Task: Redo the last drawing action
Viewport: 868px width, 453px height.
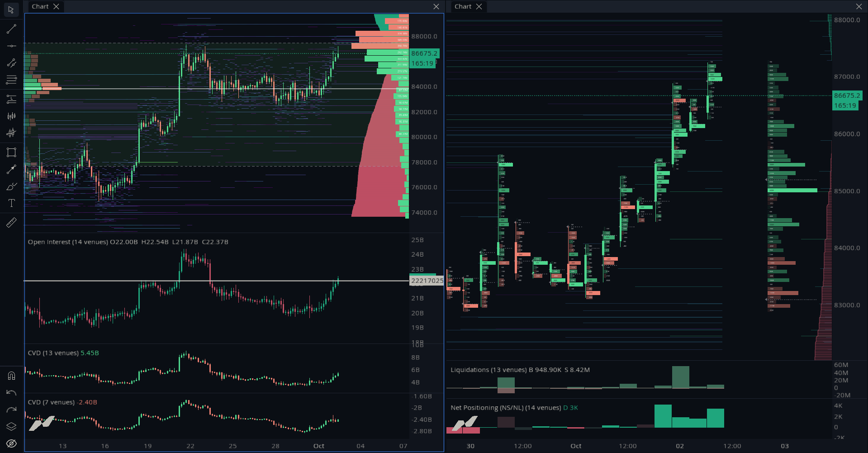Action: (11, 410)
